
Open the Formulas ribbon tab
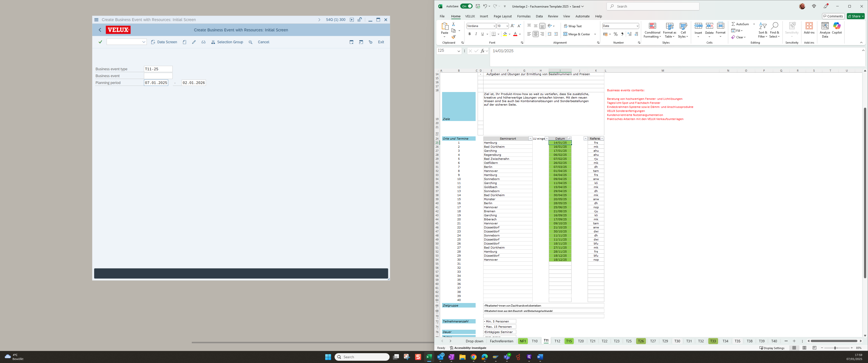click(x=524, y=16)
